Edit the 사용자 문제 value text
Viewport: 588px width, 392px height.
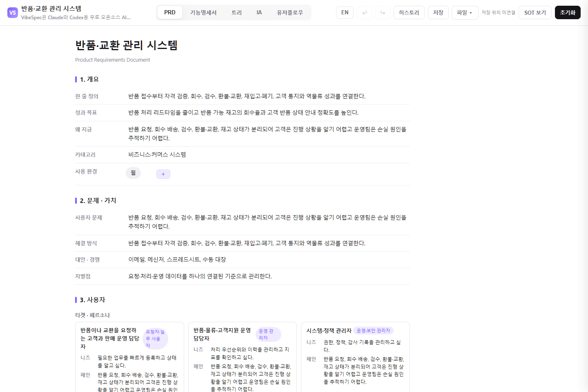coord(268,222)
